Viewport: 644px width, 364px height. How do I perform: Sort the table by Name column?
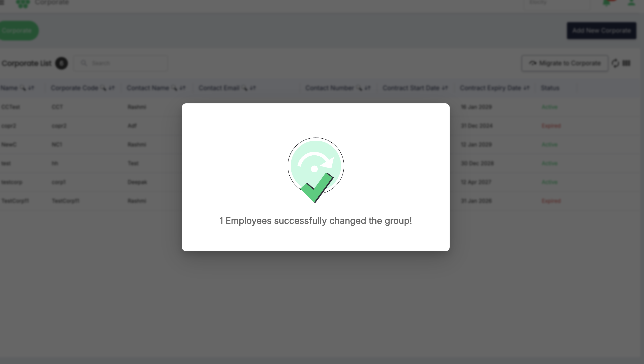(31, 88)
